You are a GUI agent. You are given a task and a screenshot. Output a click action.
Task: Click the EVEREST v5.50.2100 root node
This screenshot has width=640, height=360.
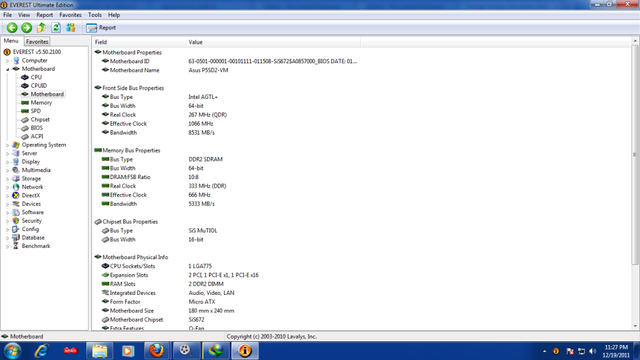(x=37, y=52)
